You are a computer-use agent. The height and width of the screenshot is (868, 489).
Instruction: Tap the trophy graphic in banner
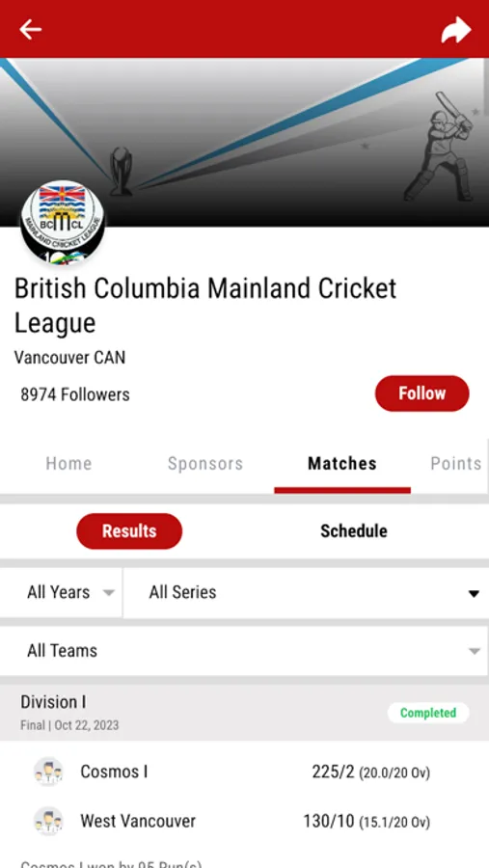[121, 171]
